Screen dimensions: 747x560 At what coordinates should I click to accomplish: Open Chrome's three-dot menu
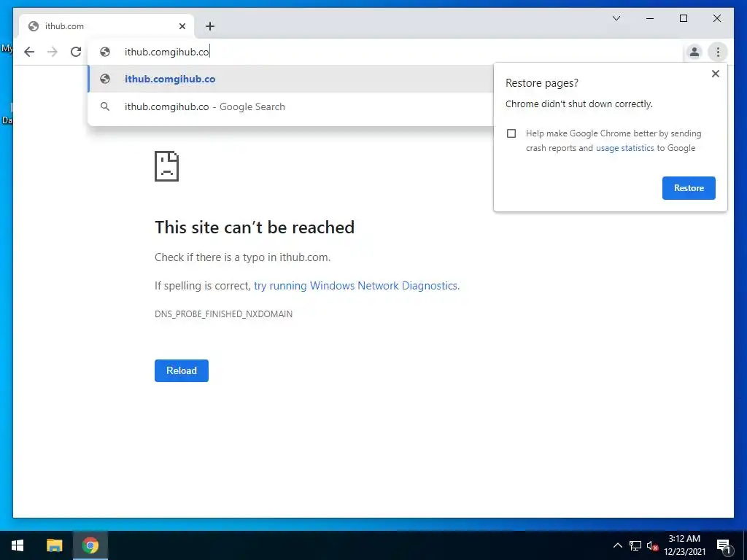tap(718, 52)
